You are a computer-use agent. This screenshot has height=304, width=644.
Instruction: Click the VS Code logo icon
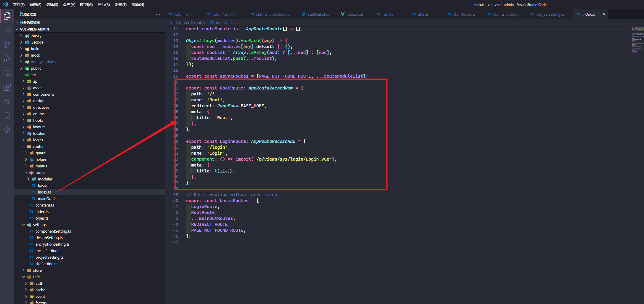(x=5, y=4)
